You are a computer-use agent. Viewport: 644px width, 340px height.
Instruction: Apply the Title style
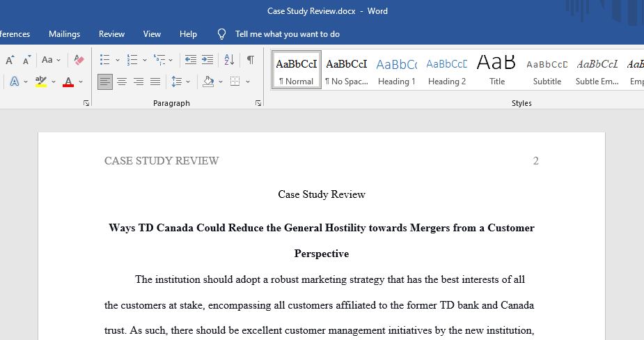(x=497, y=70)
